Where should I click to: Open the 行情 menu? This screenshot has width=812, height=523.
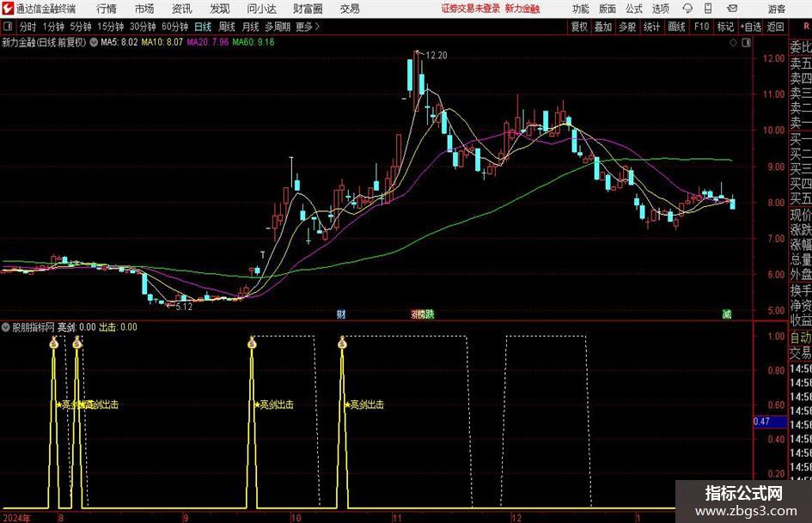pyautogui.click(x=107, y=9)
